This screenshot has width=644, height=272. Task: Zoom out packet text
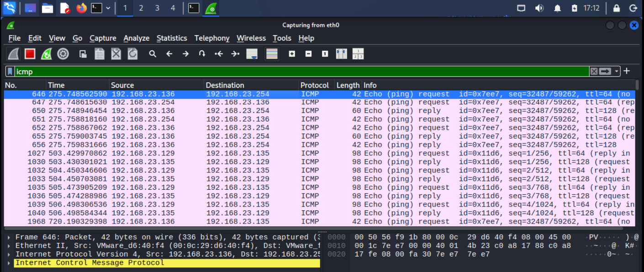click(308, 54)
